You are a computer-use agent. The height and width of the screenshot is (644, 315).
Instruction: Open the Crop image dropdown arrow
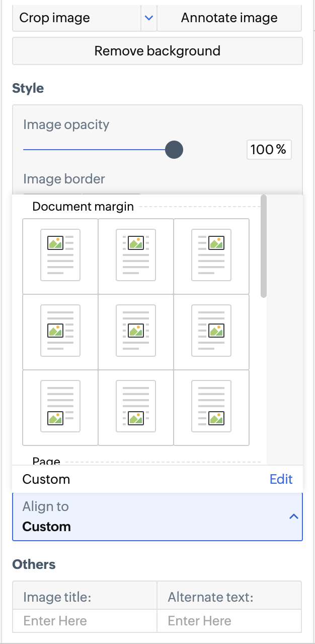click(x=148, y=18)
